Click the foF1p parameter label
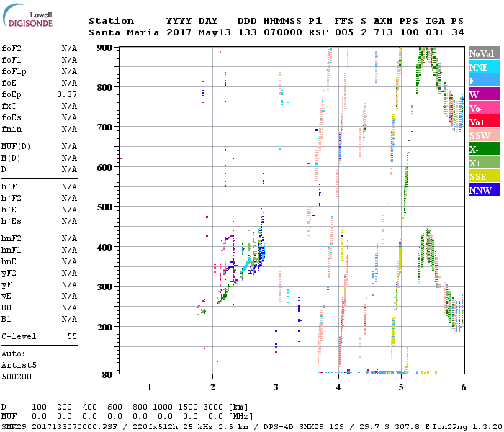The image size is (504, 432). click(x=14, y=72)
